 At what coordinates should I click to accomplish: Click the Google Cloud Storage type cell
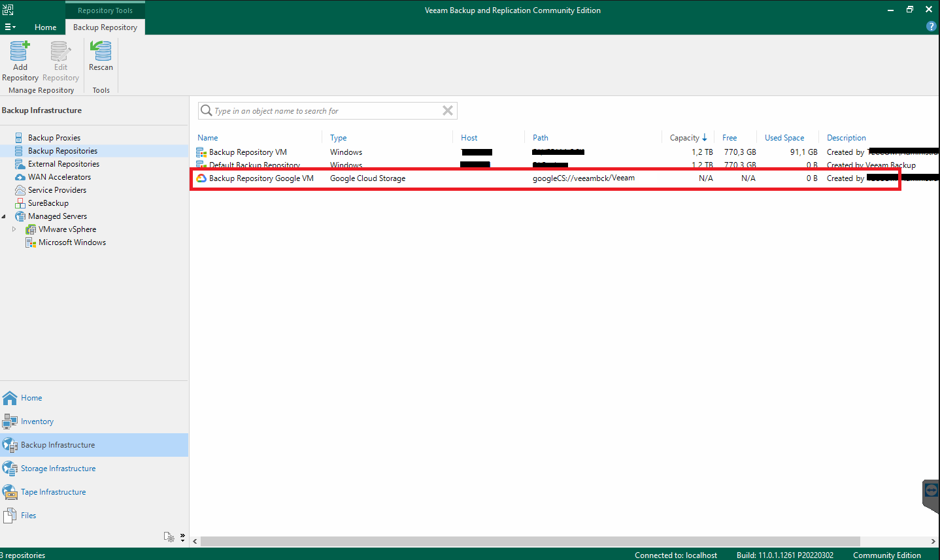pyautogui.click(x=367, y=178)
